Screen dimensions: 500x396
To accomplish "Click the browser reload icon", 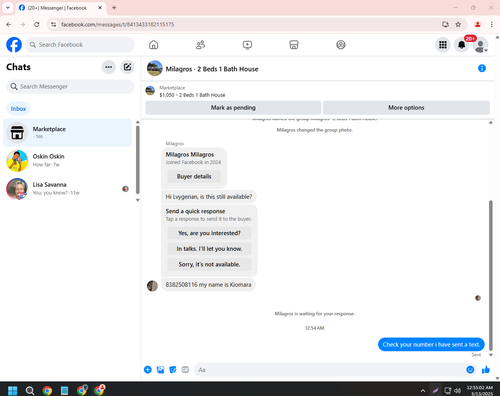I will (37, 24).
